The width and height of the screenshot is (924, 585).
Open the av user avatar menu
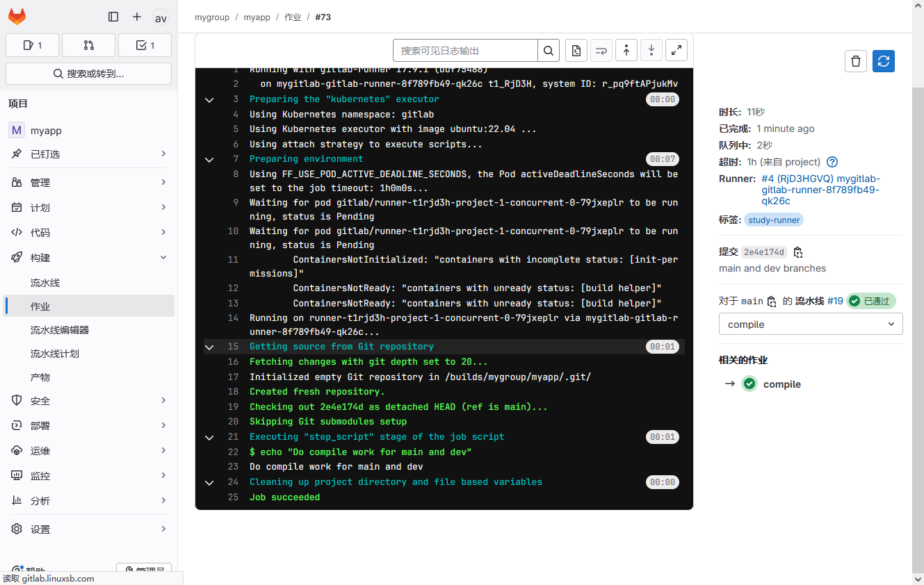(161, 17)
